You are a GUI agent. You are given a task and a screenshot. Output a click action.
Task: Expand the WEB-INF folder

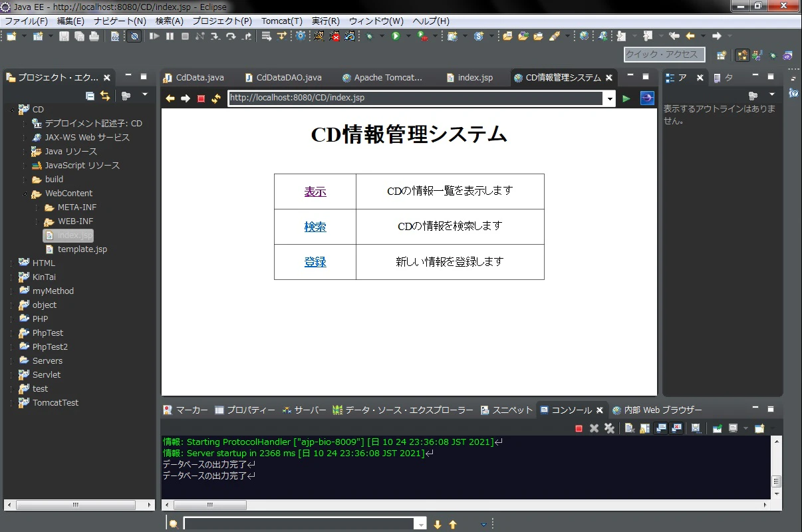tap(37, 221)
